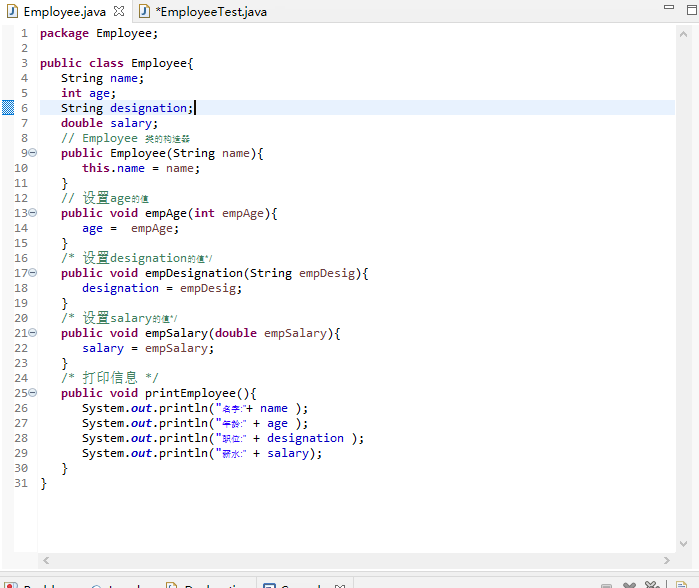Click the vertical scrollbar up arrow
The width and height of the screenshot is (699, 588).
click(x=683, y=34)
